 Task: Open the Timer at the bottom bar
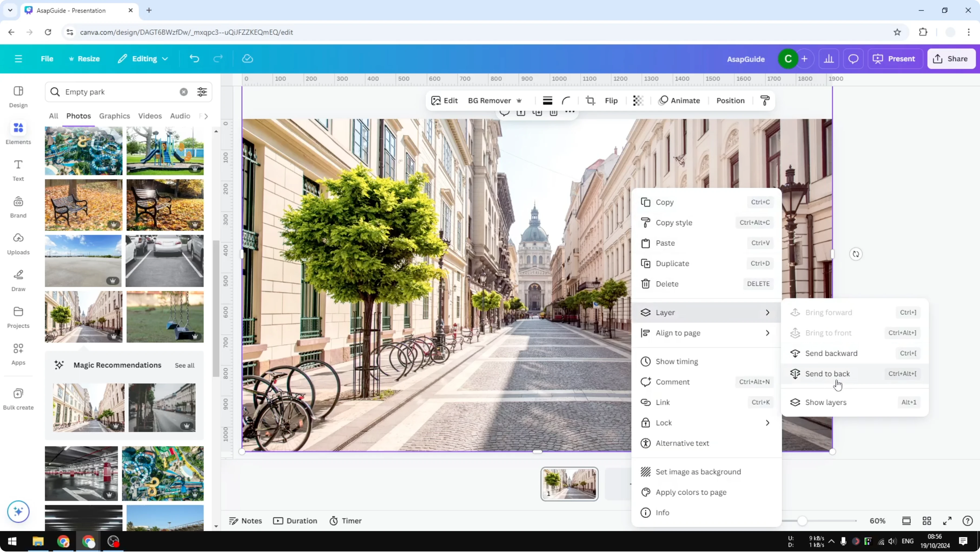point(345,521)
